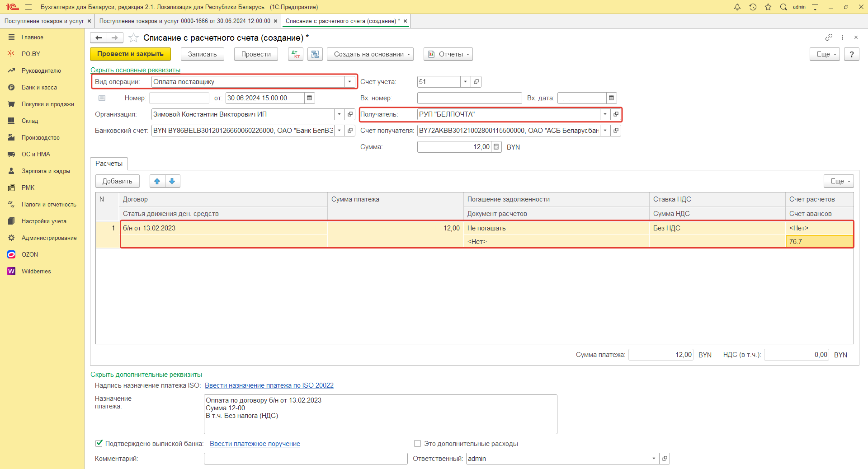Open the top Еще menu
868x469 pixels.
pos(825,54)
